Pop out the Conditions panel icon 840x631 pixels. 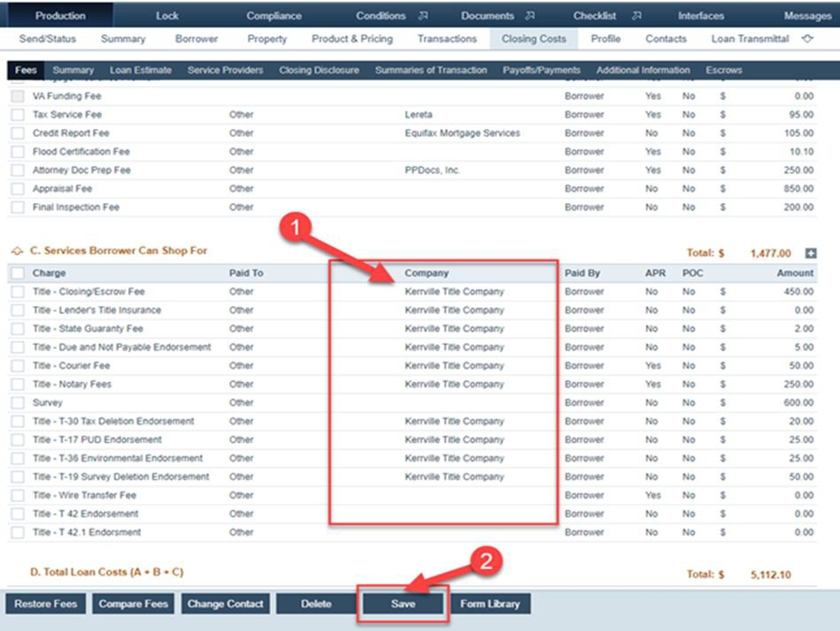(x=422, y=15)
